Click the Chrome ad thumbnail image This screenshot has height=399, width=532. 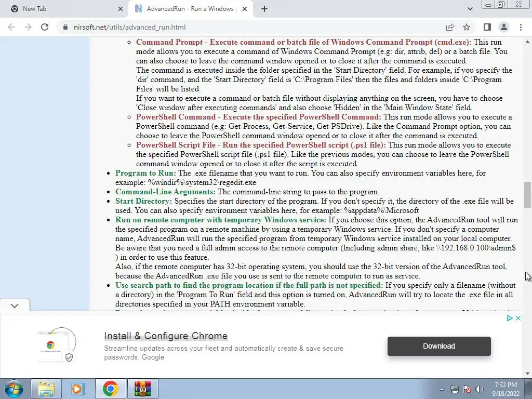[x=57, y=345]
